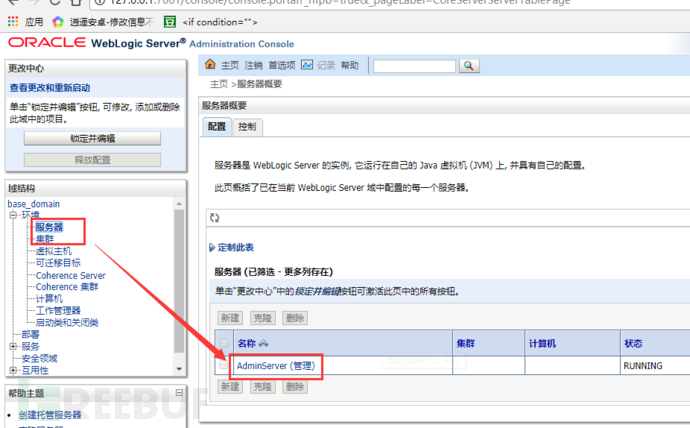690x428 pixels.
Task: Expand the 定制此表 section
Action: (231, 247)
